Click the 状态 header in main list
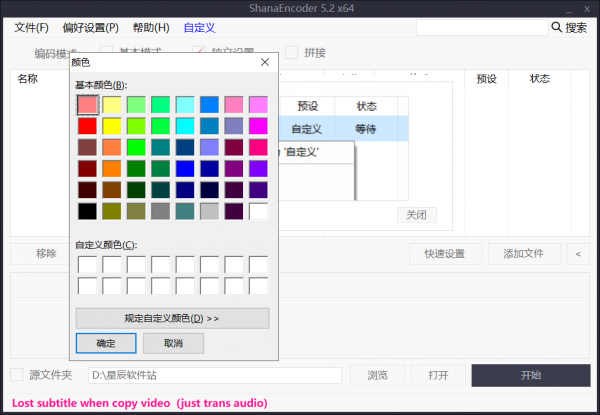600x415 pixels. tap(540, 79)
